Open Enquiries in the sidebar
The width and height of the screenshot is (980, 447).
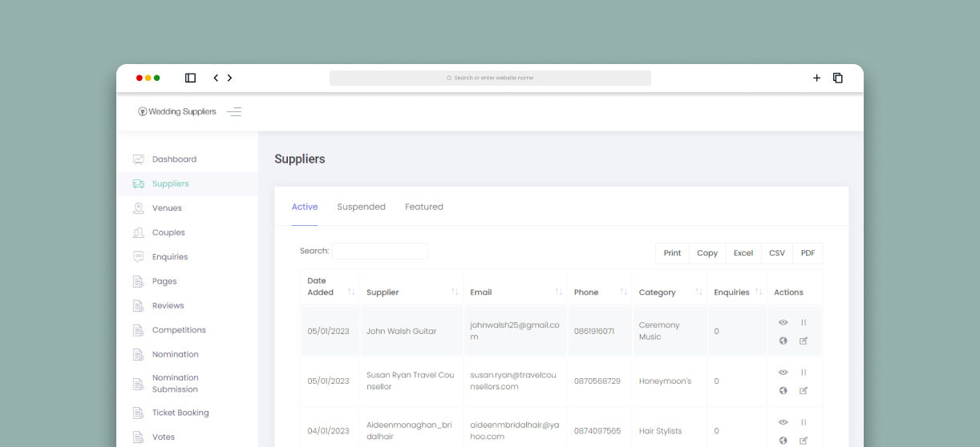[169, 257]
